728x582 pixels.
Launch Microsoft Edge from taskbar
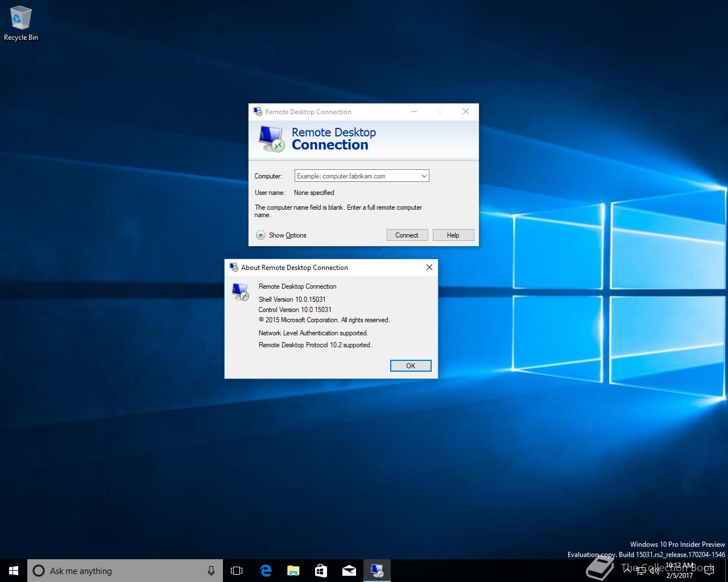(265, 571)
